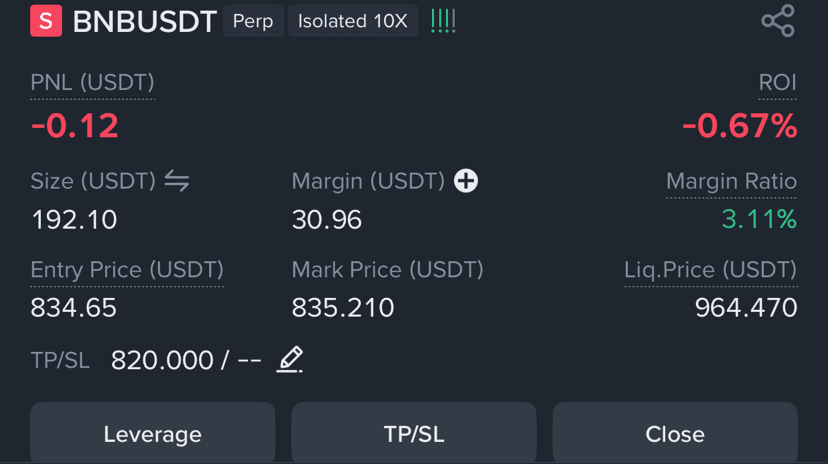Tap the green ADL indicator bars

click(x=443, y=21)
